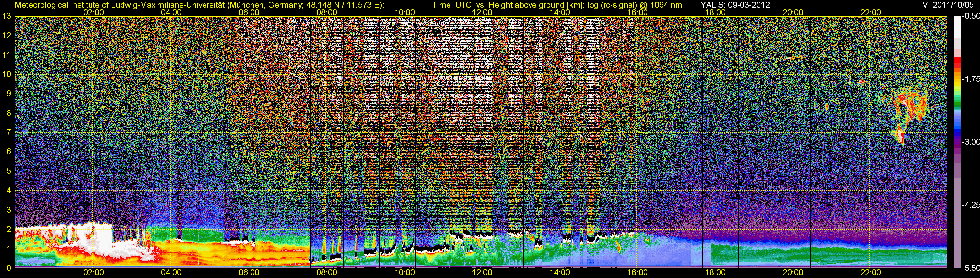Click the color scale bar legend

click(x=957, y=142)
